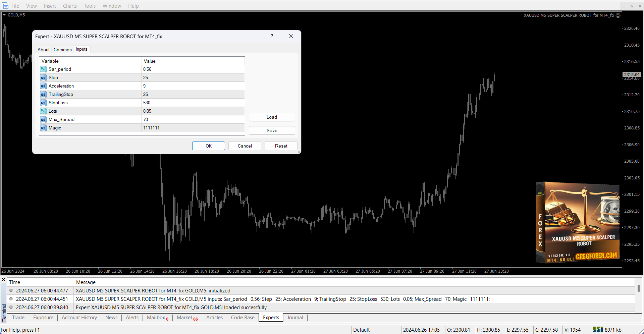Switch to the Common tab
The image size is (644, 334).
pos(62,50)
